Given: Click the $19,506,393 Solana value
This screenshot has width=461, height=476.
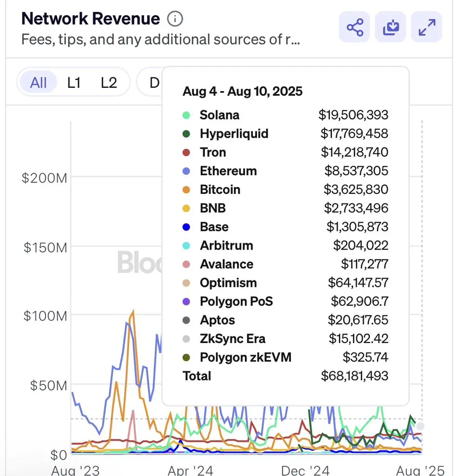Looking at the screenshot, I should [x=353, y=115].
